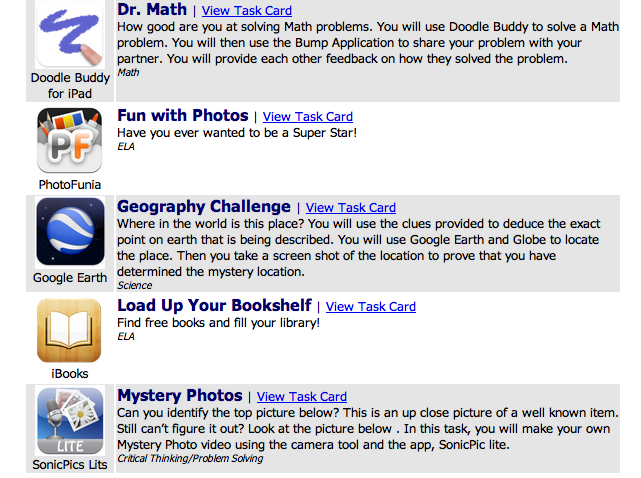Click the Doodle Buddy app icon

[x=70, y=35]
